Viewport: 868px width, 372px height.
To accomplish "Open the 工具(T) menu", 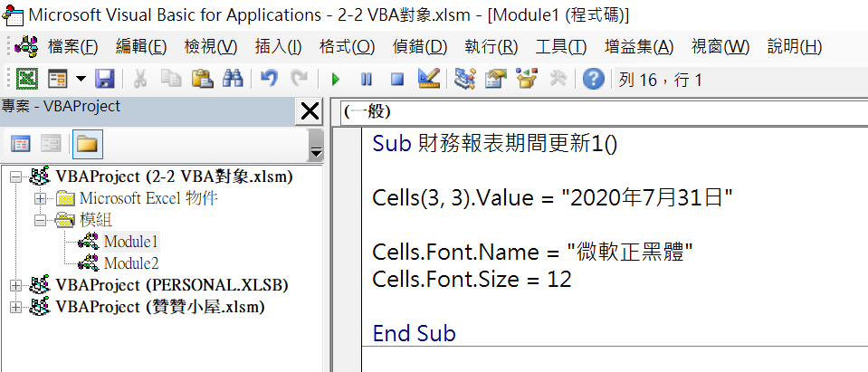I will [x=561, y=47].
